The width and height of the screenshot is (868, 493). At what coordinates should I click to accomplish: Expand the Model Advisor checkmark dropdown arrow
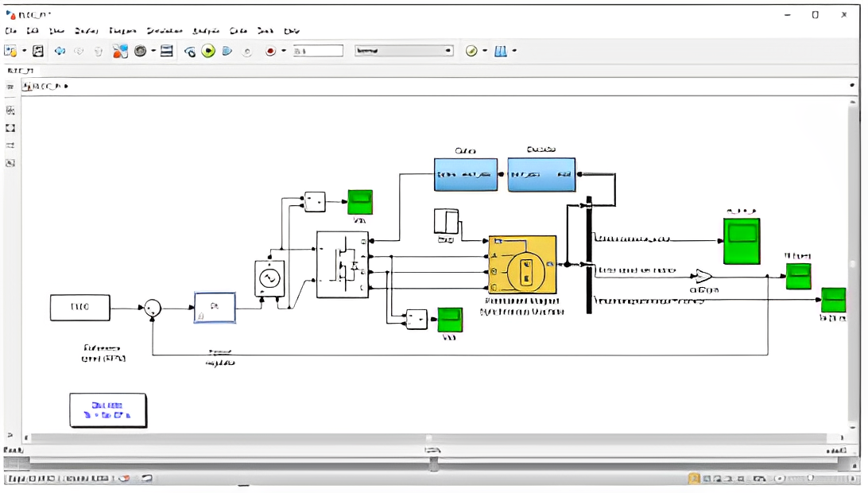pos(483,51)
